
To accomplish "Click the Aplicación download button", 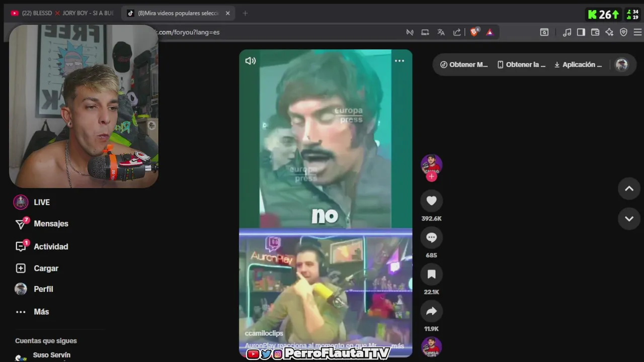I will click(578, 64).
